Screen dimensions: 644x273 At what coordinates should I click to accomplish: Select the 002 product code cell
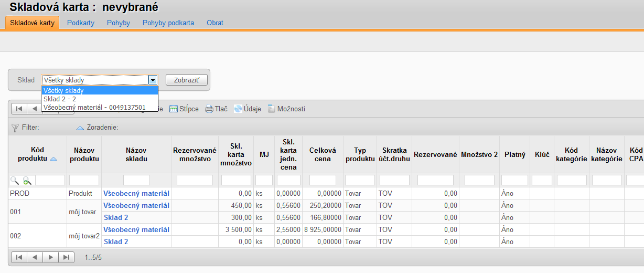[x=37, y=236]
